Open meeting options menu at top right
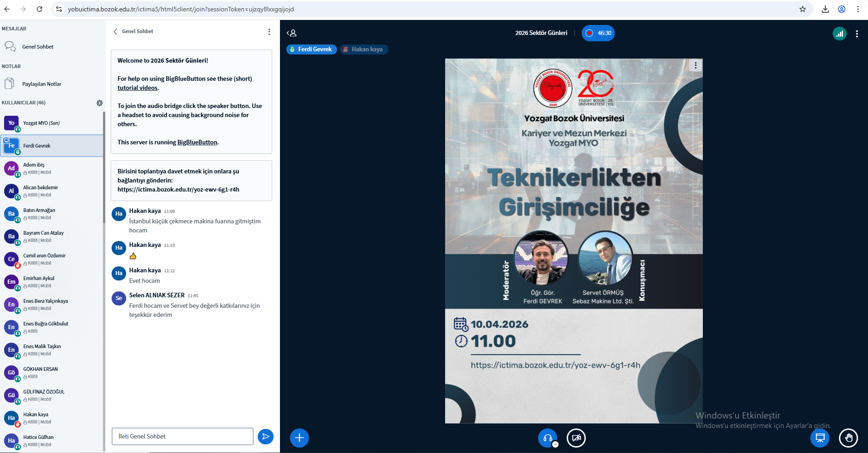Viewport: 868px width, 453px height. (x=857, y=34)
